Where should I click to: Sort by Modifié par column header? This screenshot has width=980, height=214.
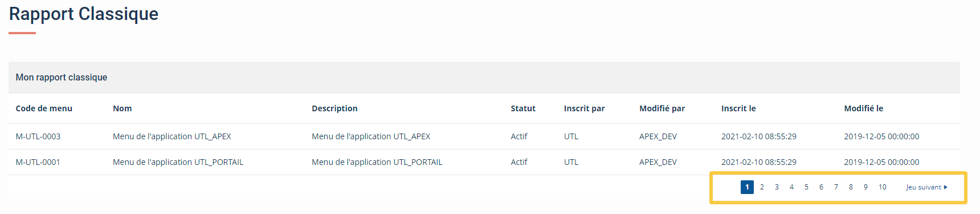662,108
